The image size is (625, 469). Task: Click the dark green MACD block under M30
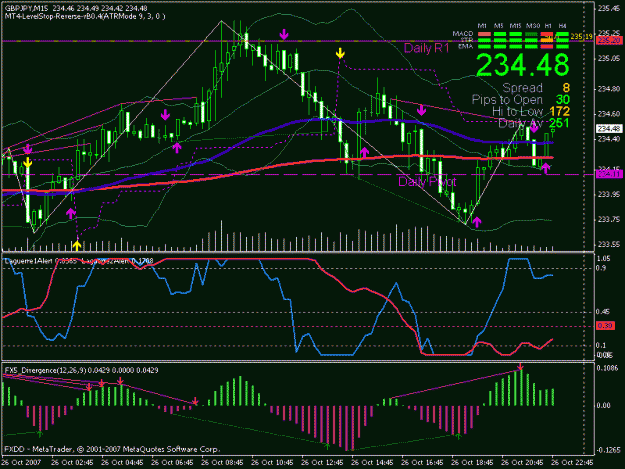tap(531, 34)
